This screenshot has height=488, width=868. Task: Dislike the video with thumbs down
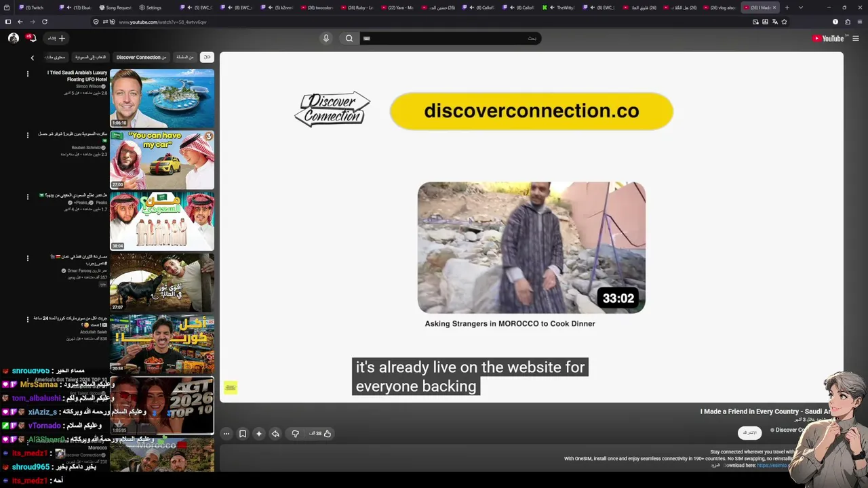[x=295, y=434]
